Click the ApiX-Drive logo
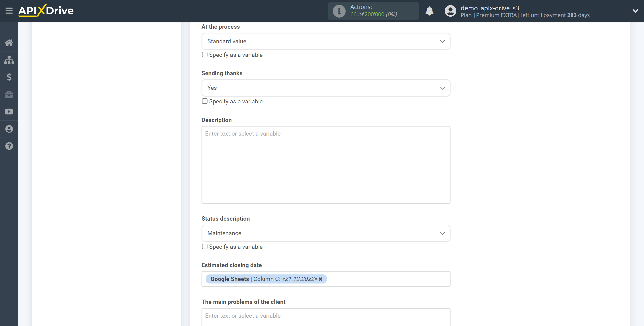 [46, 11]
